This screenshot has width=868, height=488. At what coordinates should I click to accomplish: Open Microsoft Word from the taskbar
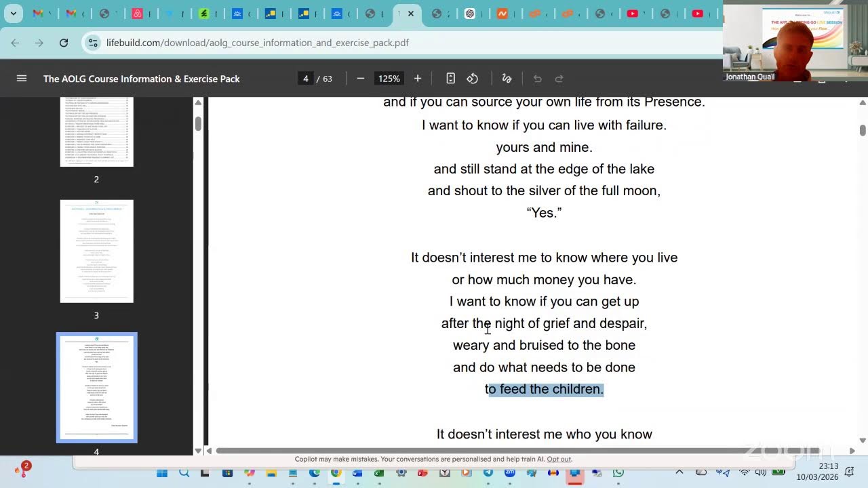click(357, 472)
